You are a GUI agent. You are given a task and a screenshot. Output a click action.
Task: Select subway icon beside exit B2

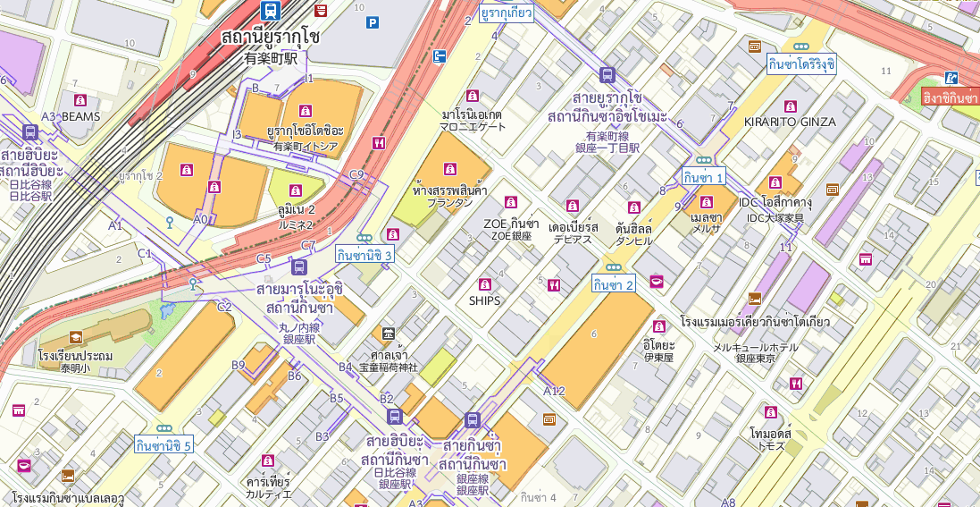pos(394,417)
